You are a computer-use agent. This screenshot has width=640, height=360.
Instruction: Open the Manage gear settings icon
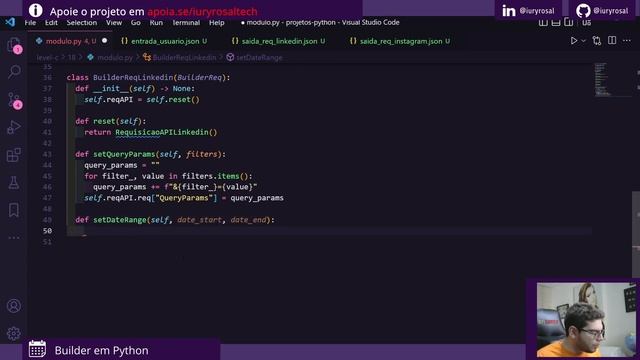(x=13, y=333)
